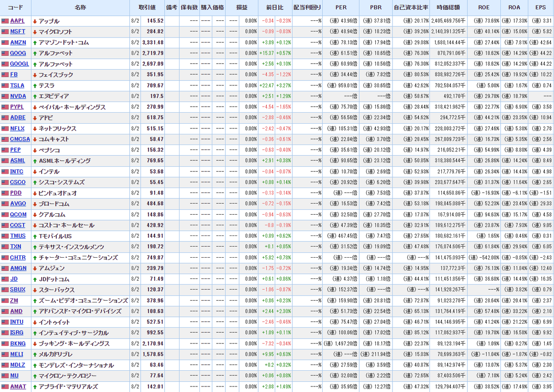This screenshot has height=392, width=554.
Task: Select the PER column header
Action: [x=341, y=8]
